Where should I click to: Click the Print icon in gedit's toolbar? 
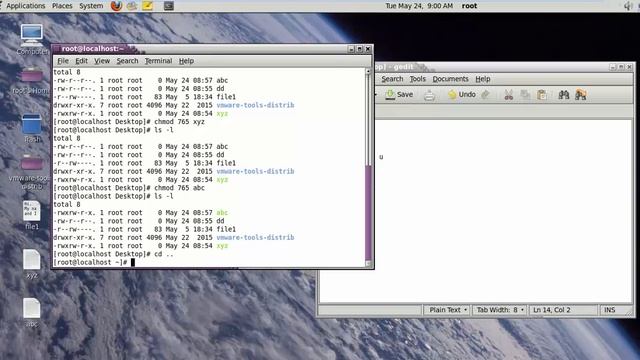pos(429,95)
